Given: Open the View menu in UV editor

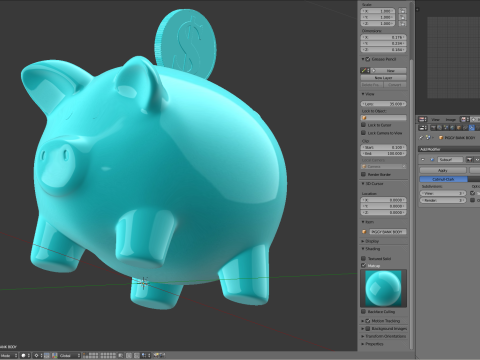Looking at the screenshot, I should [435, 119].
